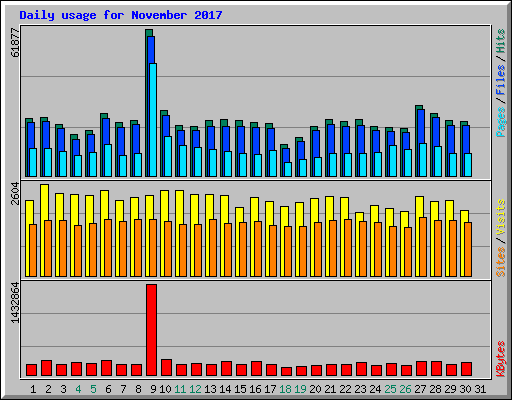Click the cyan Pages bar for day 9
Image resolution: width=512 pixels, height=400 pixels.
coord(153,120)
